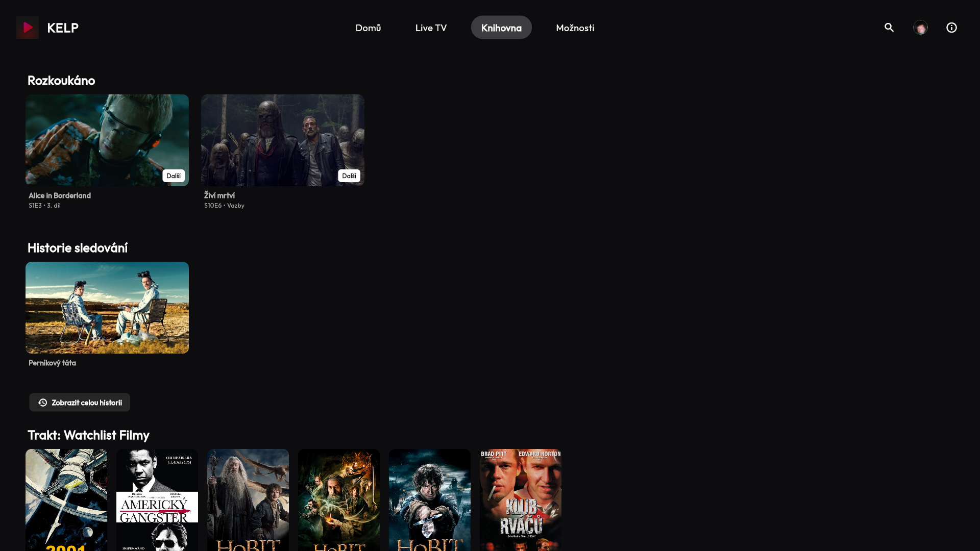Open the 2001 space odyssey poster
Image resolution: width=980 pixels, height=551 pixels.
tap(66, 500)
